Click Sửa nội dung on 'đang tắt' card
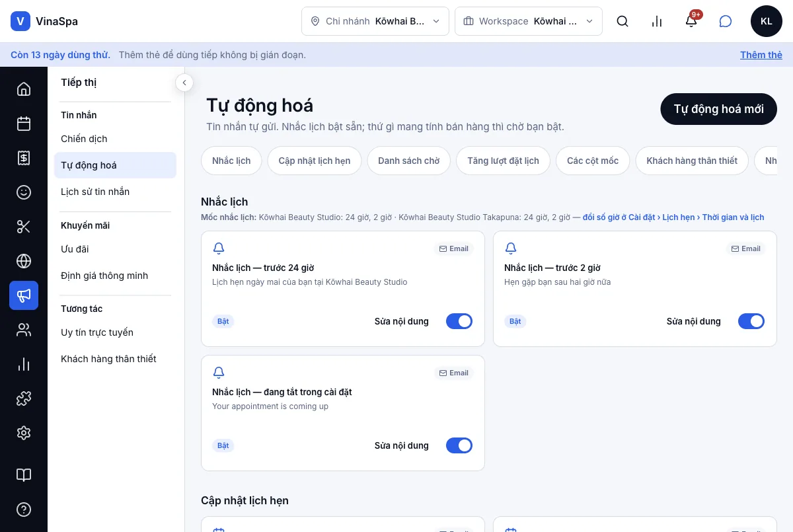Screen dimensions: 793x532 [402, 445]
